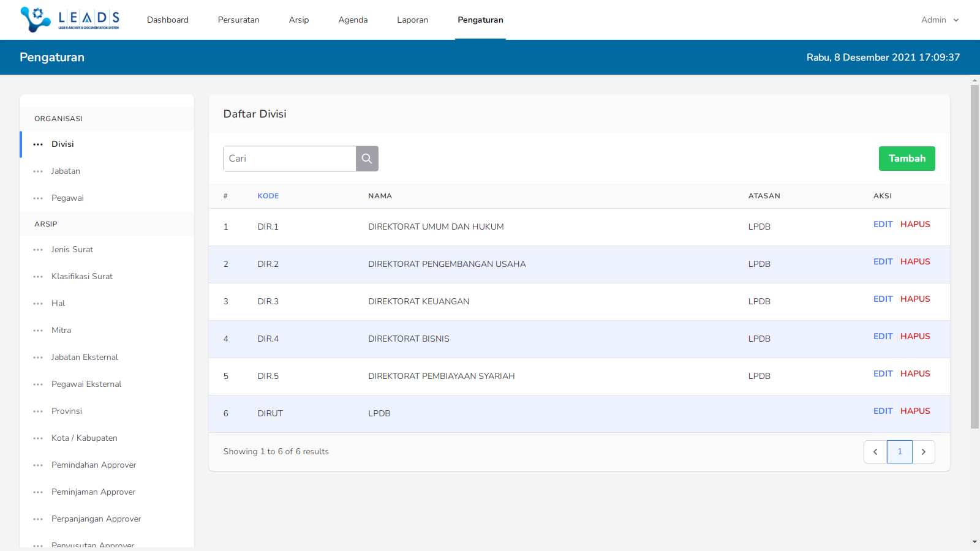Click the LEADS logo

coord(70,20)
